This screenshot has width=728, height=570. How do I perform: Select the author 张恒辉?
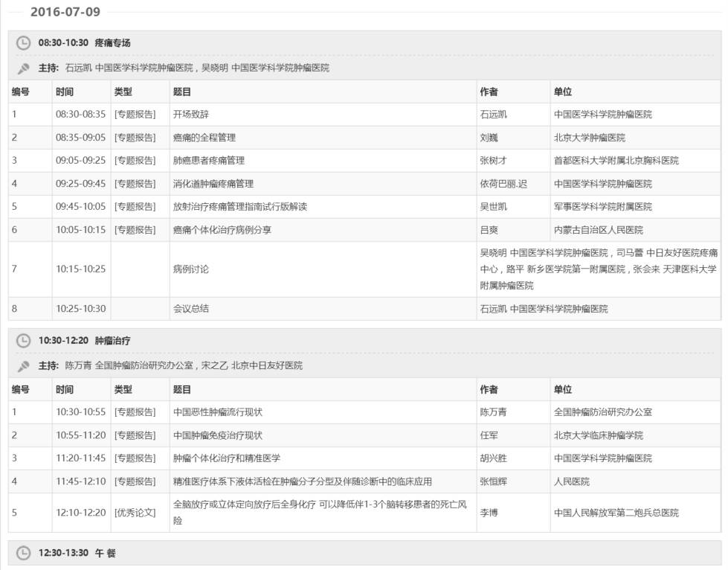click(493, 481)
